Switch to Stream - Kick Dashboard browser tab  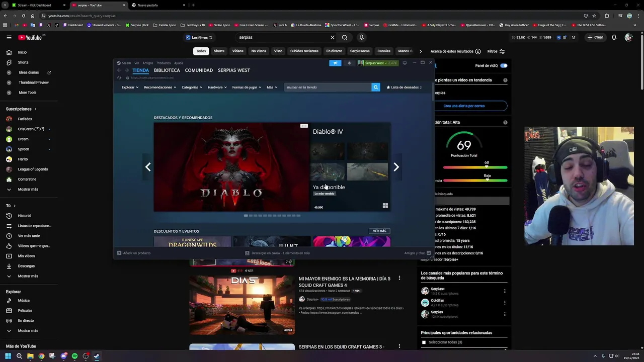click(x=38, y=5)
